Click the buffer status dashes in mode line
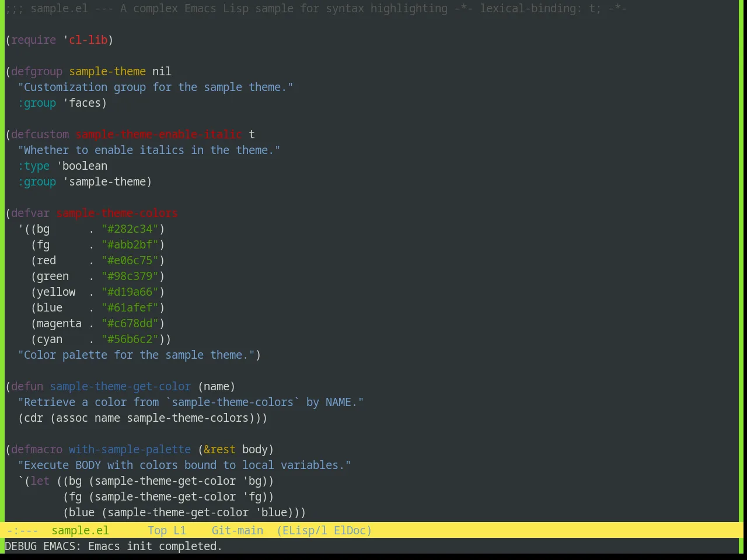Image resolution: width=747 pixels, height=560 pixels. [x=22, y=530]
